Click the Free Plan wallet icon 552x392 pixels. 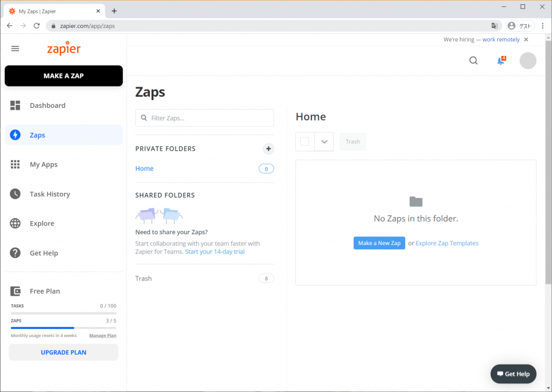16,291
